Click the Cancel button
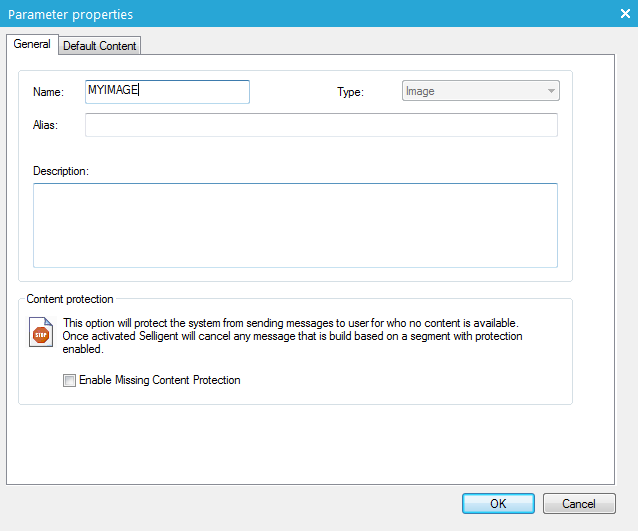This screenshot has height=531, width=638. [579, 503]
